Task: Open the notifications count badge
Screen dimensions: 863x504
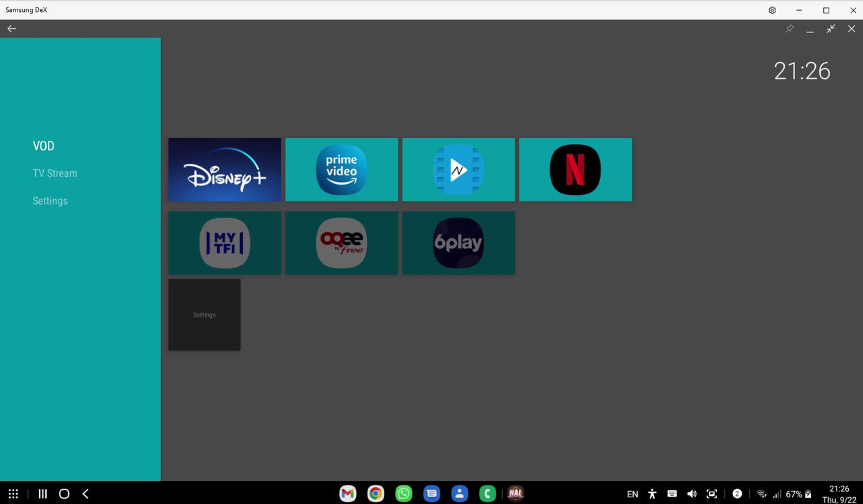Action: [737, 494]
